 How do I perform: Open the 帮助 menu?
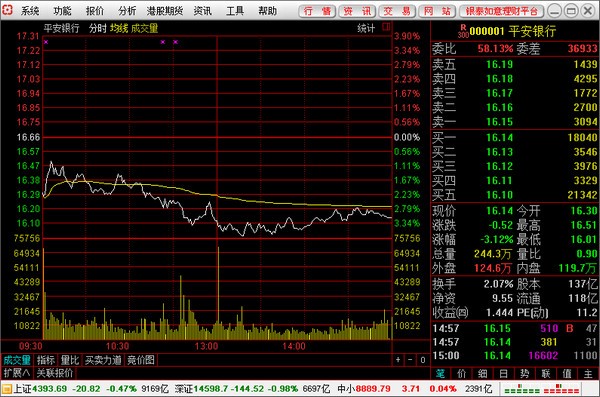point(267,11)
